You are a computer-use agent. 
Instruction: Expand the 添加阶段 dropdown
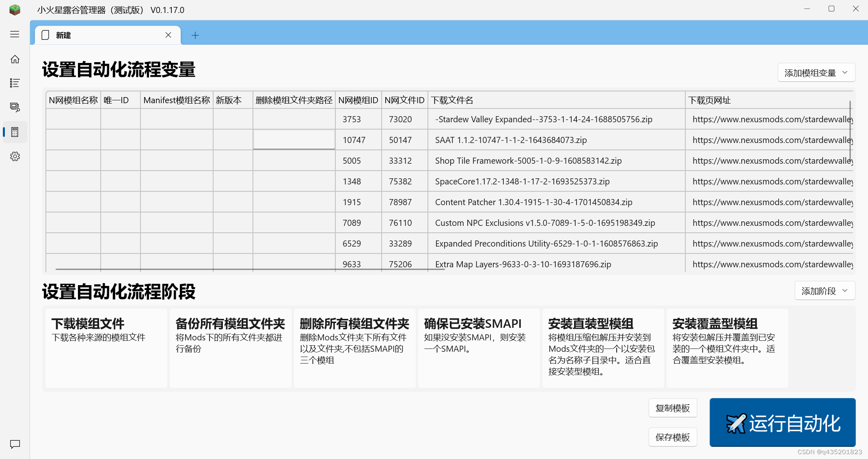[825, 291]
